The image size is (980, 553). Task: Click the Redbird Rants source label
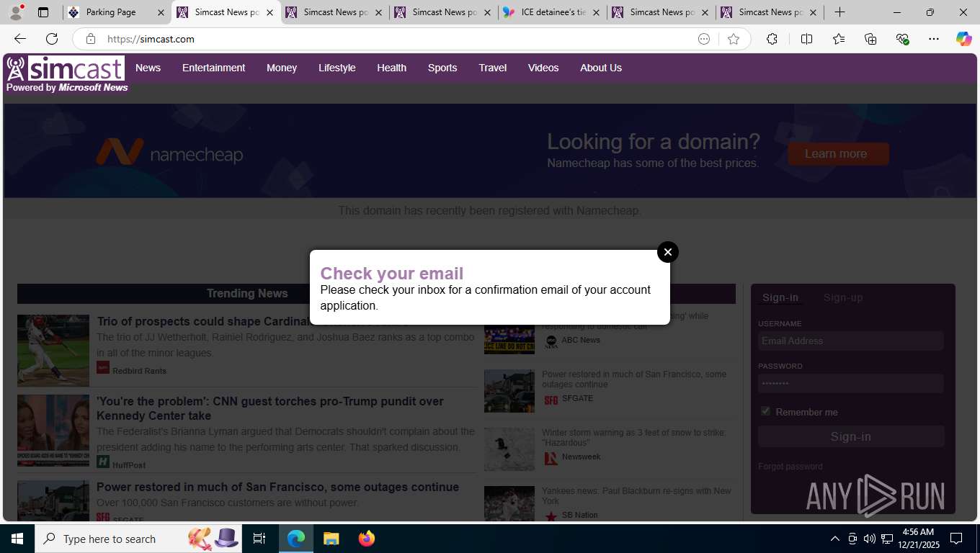(x=139, y=371)
